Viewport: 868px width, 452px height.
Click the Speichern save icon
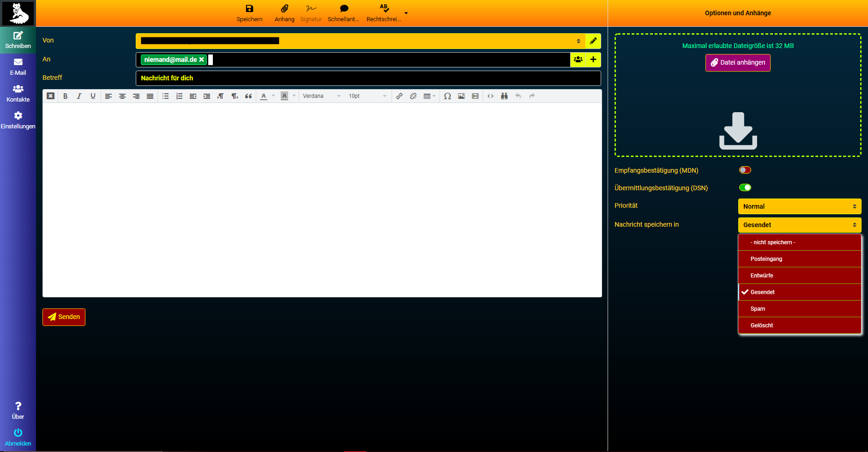249,9
